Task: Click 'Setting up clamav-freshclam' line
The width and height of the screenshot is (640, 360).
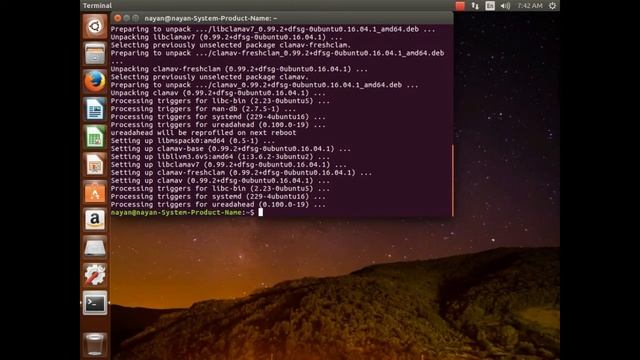Action: [241, 173]
